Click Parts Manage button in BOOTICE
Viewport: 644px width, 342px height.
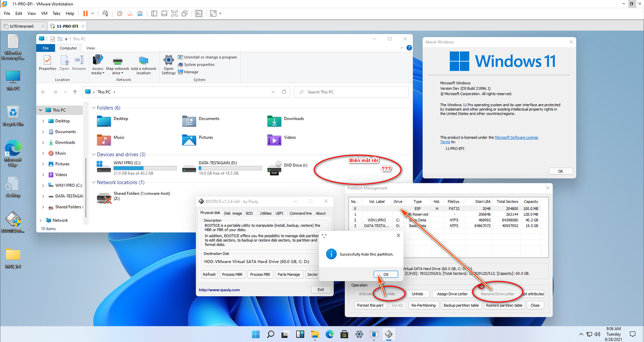click(289, 275)
